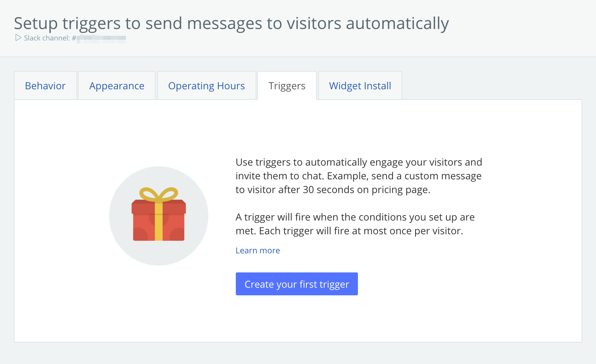Go to the Operating Hours tab
Viewport: 596px width, 364px height.
coord(206,85)
